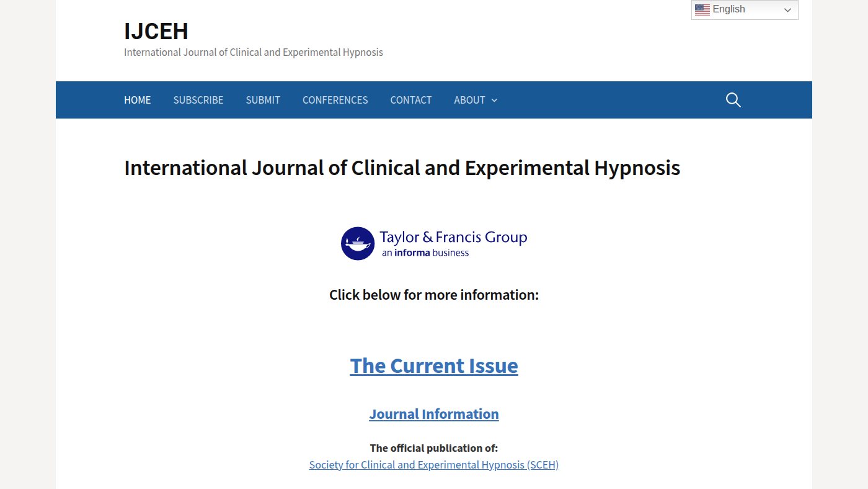The image size is (868, 489).
Task: Click the US flag language icon
Action: pyautogui.click(x=702, y=9)
